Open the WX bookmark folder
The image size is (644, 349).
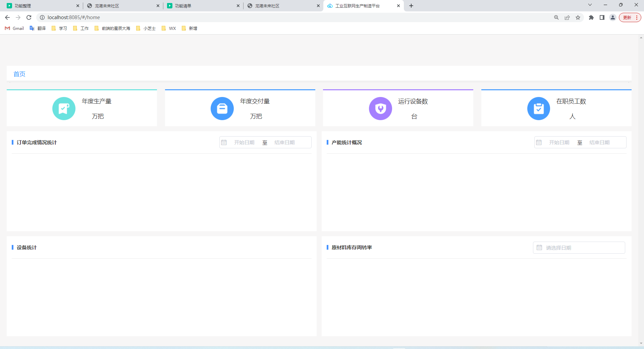(x=168, y=29)
